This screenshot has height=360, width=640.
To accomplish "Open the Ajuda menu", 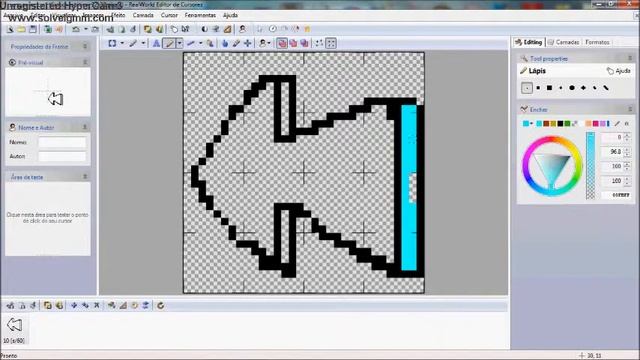I will click(x=230, y=15).
